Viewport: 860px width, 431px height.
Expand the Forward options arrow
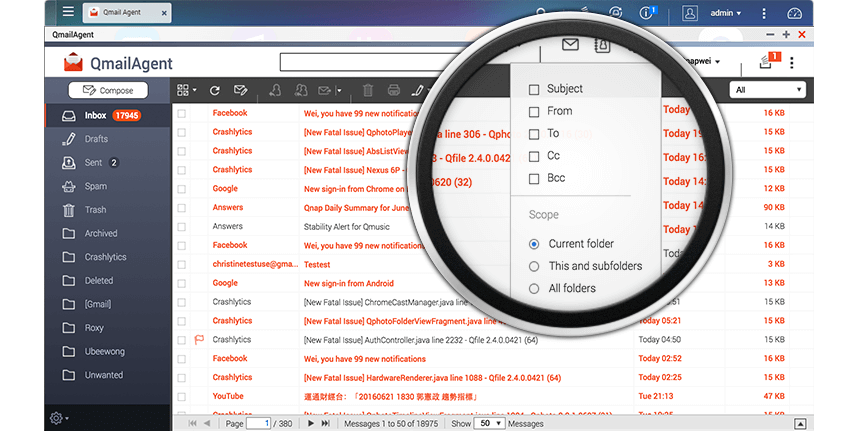[x=340, y=90]
